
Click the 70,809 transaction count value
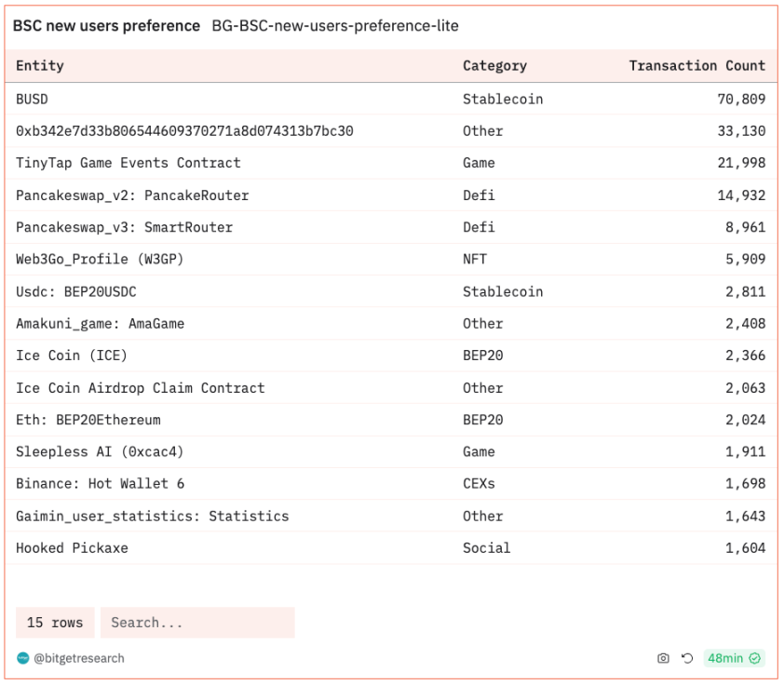click(740, 99)
